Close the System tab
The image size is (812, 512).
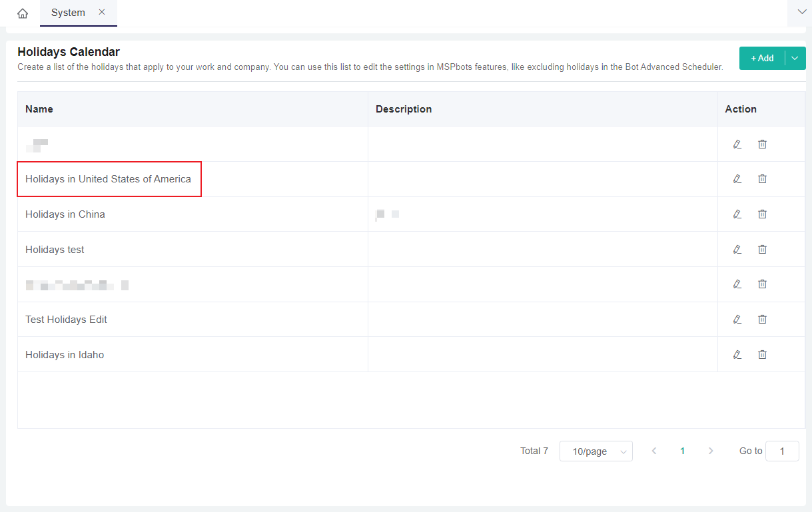tap(102, 12)
